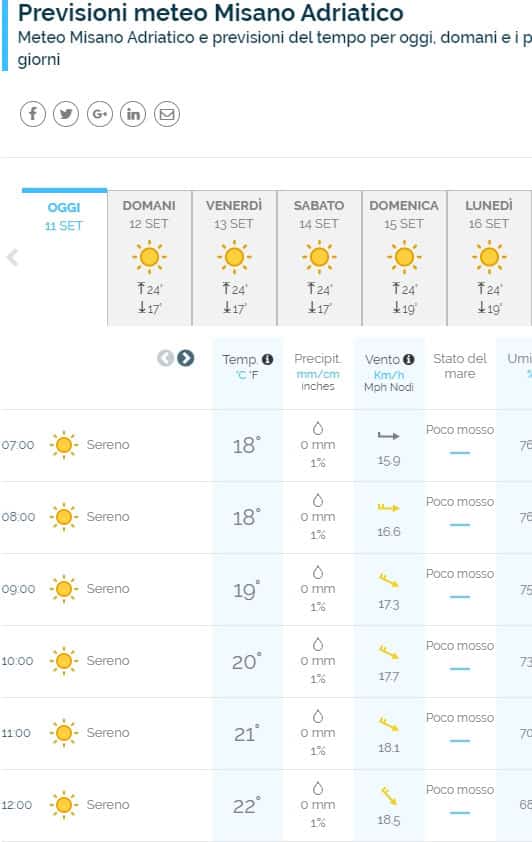Show previous table columns with grey arrow
Image resolution: width=532 pixels, height=842 pixels.
165,358
